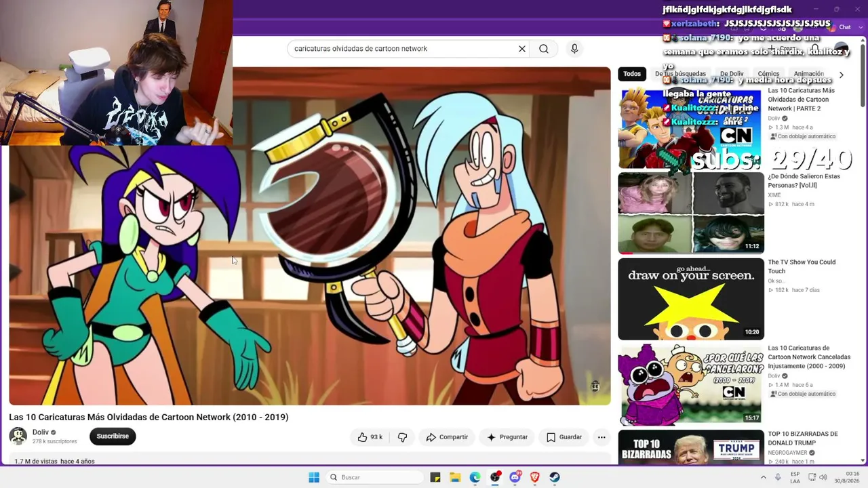The height and width of the screenshot is (488, 868).
Task: Start voice search with the microphone icon
Action: [x=574, y=49]
